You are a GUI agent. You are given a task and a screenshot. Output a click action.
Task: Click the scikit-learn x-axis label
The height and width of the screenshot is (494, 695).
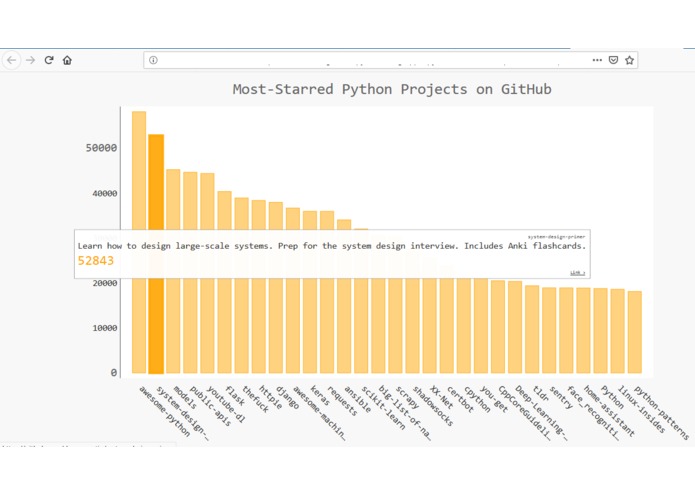coord(383,408)
